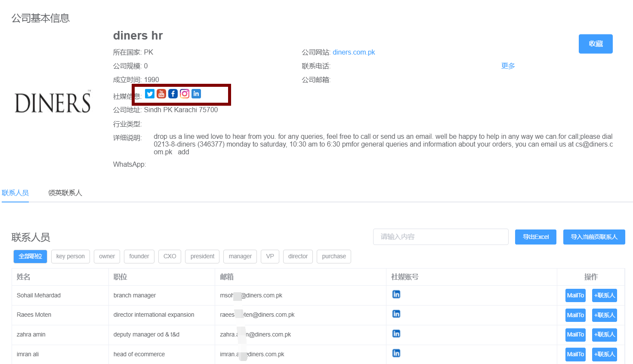Select the name imran ali
Screen dimensions: 633x364
coord(28,354)
